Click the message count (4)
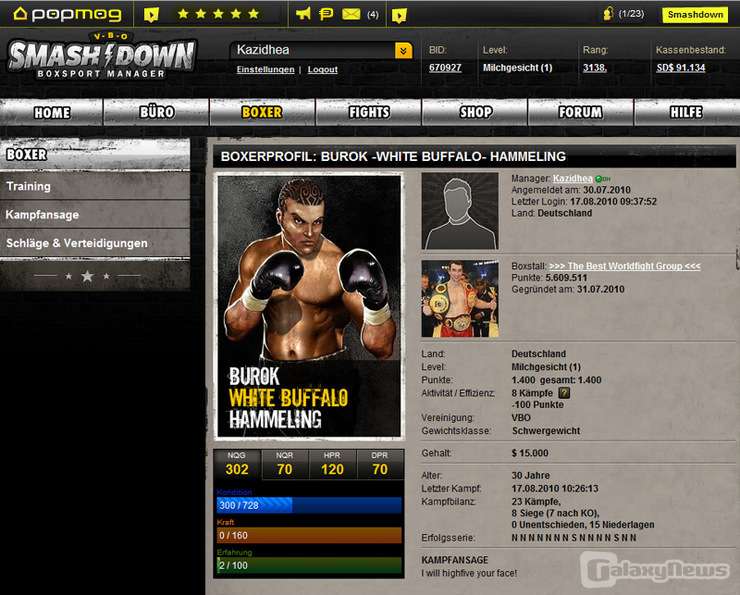The width and height of the screenshot is (740, 595). tap(373, 15)
